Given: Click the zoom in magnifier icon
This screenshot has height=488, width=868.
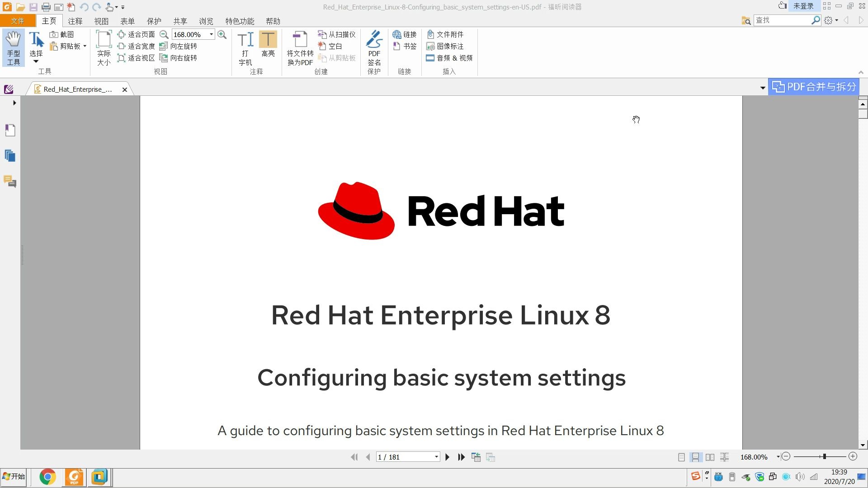Looking at the screenshot, I should (x=222, y=34).
